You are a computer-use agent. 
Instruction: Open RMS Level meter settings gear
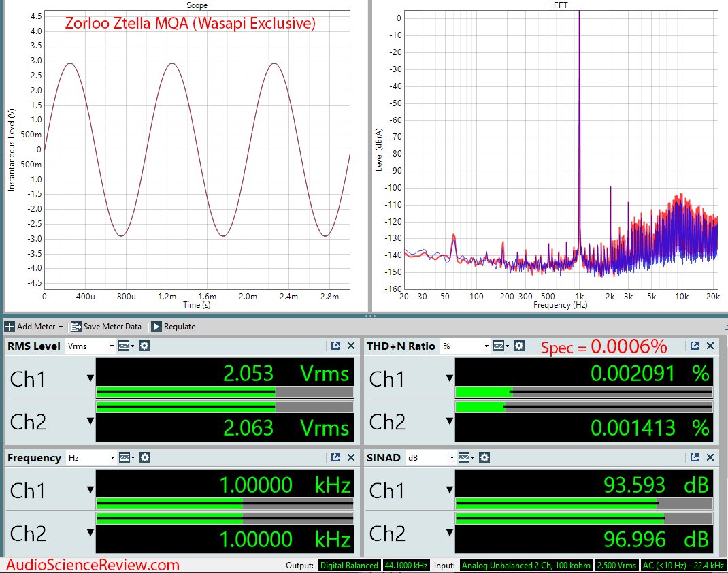pyautogui.click(x=144, y=346)
